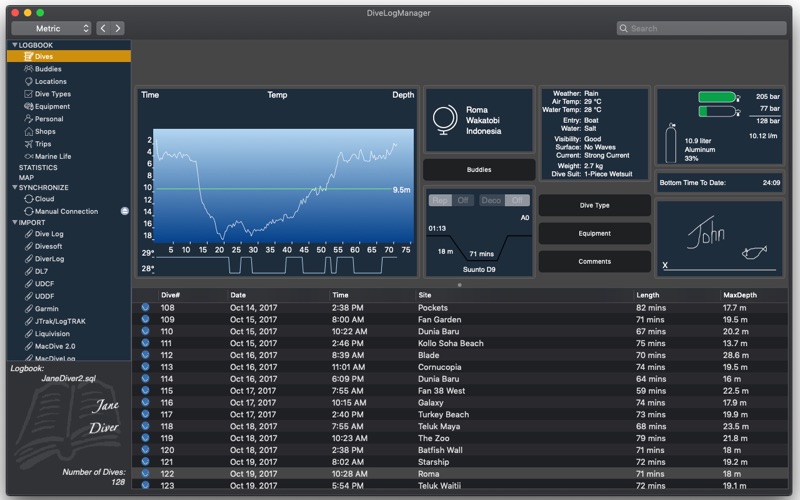Click the Dive Type button
This screenshot has width=800, height=500.
click(x=594, y=205)
